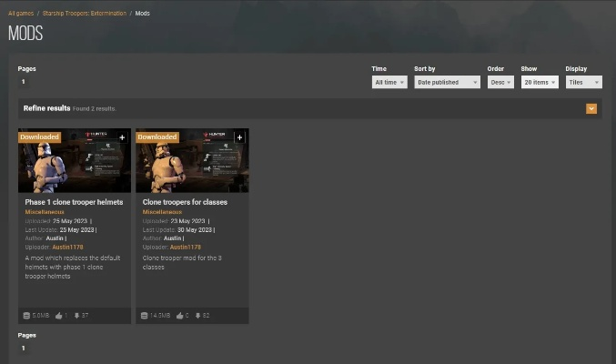616x364 pixels.
Task: Change the Show items-per-page dropdown
Action: 539,82
